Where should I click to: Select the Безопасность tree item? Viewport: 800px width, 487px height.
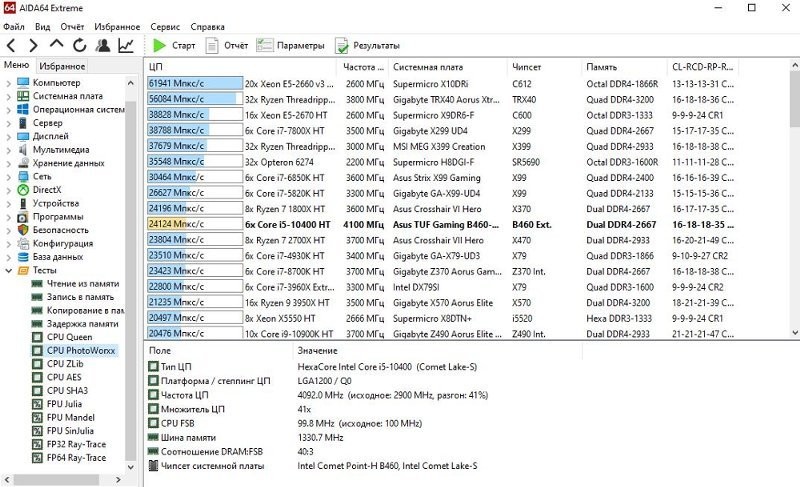click(x=60, y=230)
